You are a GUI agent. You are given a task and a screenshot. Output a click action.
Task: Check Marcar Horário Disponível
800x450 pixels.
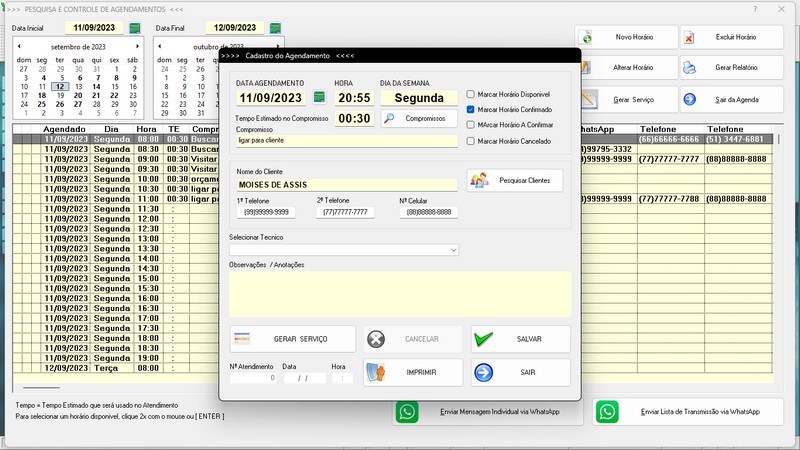pos(470,94)
